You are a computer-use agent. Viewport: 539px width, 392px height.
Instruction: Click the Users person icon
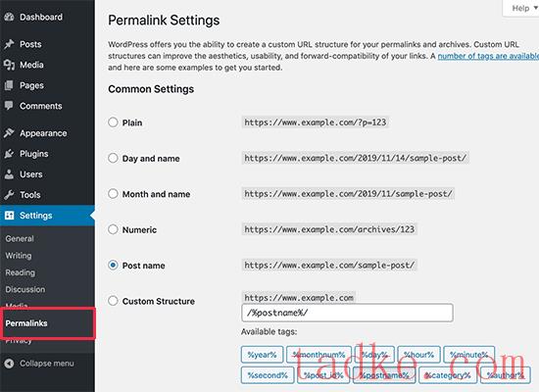tap(9, 174)
